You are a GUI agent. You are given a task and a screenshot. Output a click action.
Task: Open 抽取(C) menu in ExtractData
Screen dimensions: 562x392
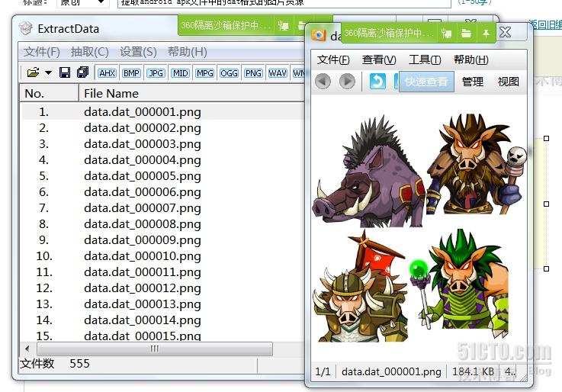click(x=90, y=52)
